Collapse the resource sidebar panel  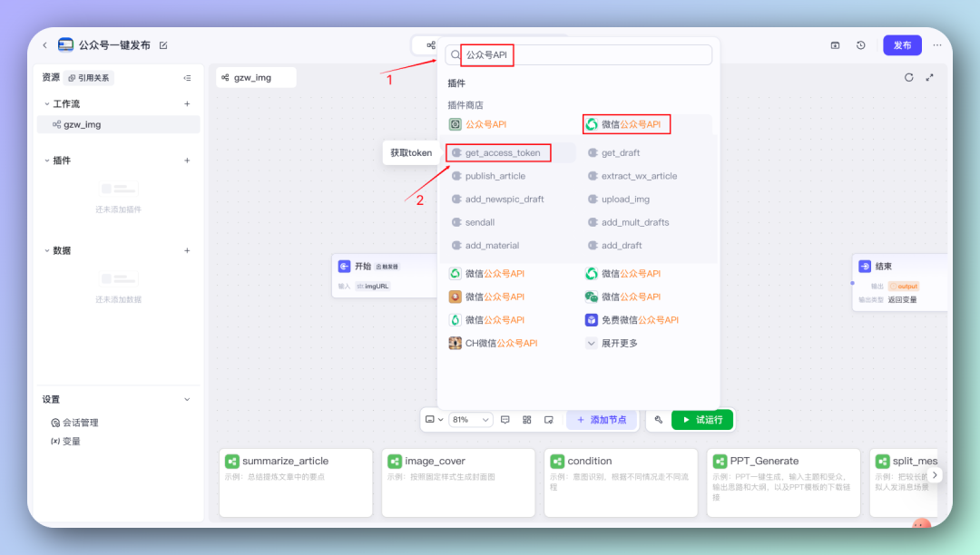click(187, 78)
